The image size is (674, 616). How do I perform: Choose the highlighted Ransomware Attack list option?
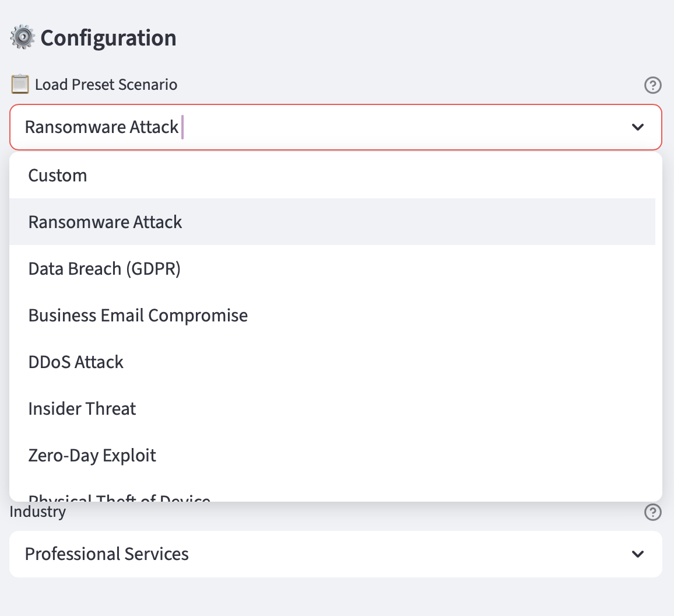[x=106, y=222]
